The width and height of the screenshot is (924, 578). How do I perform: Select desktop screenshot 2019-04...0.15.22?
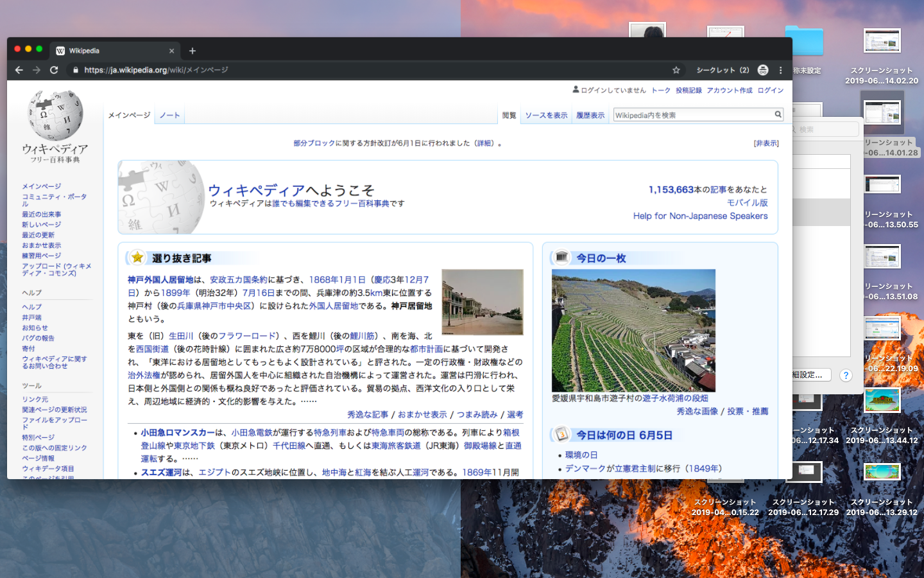coord(725,507)
